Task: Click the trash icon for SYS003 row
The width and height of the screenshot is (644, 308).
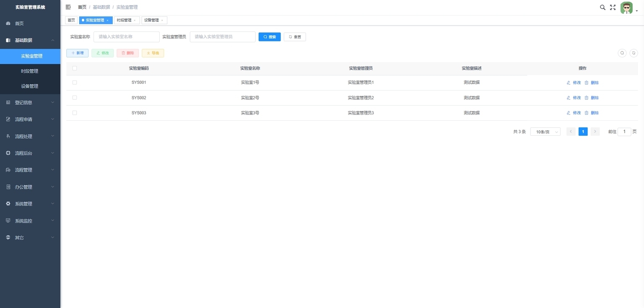Action: tap(587, 113)
